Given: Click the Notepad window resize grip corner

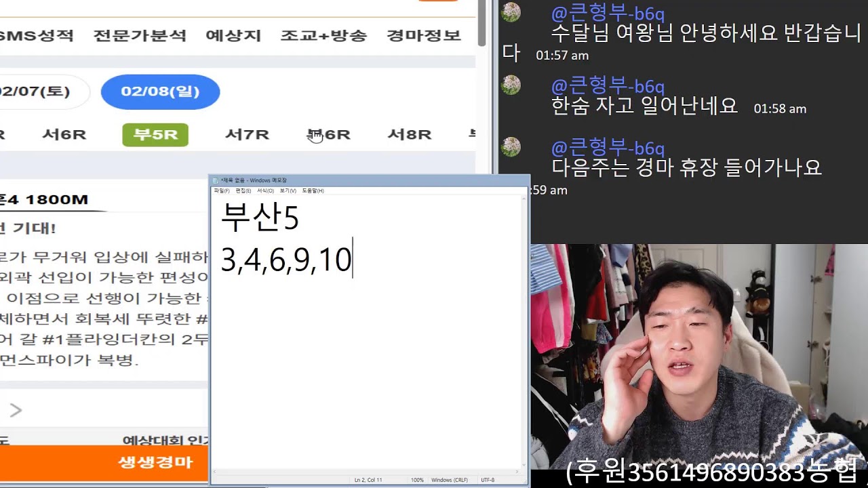Looking at the screenshot, I should click(525, 481).
